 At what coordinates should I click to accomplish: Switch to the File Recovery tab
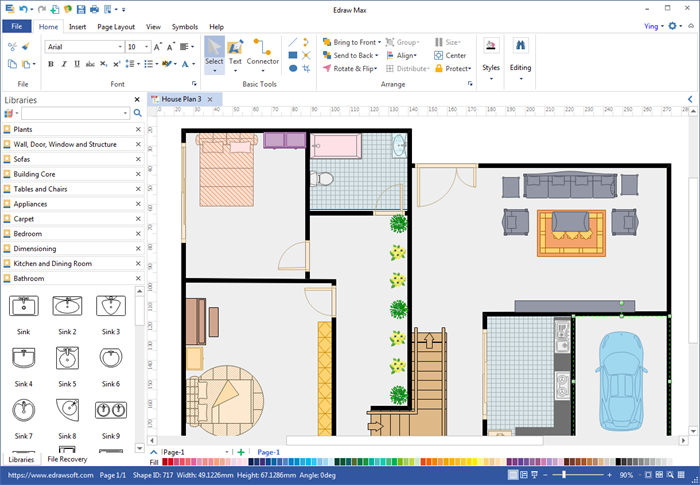tap(67, 459)
